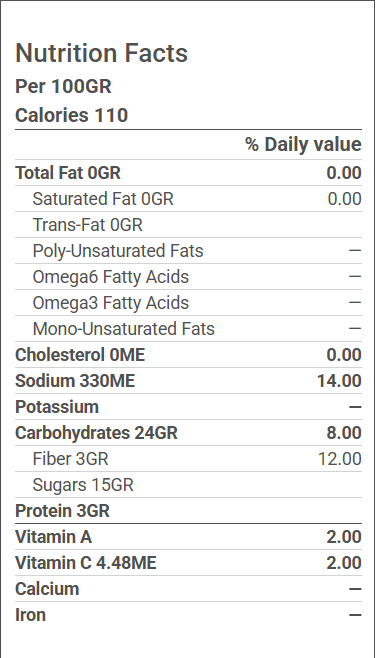
Task: Select the Cholesterol 0ME row
Action: coord(188,355)
